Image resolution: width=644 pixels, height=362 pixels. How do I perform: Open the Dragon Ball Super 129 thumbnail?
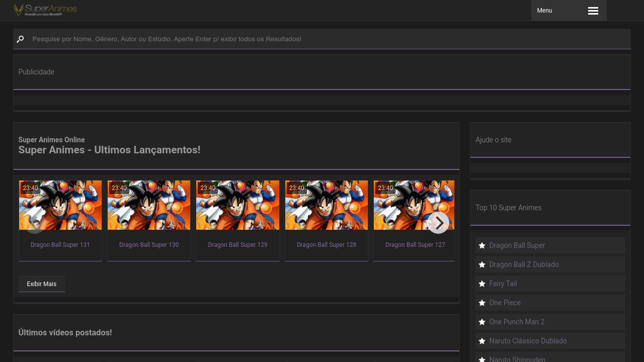click(237, 205)
